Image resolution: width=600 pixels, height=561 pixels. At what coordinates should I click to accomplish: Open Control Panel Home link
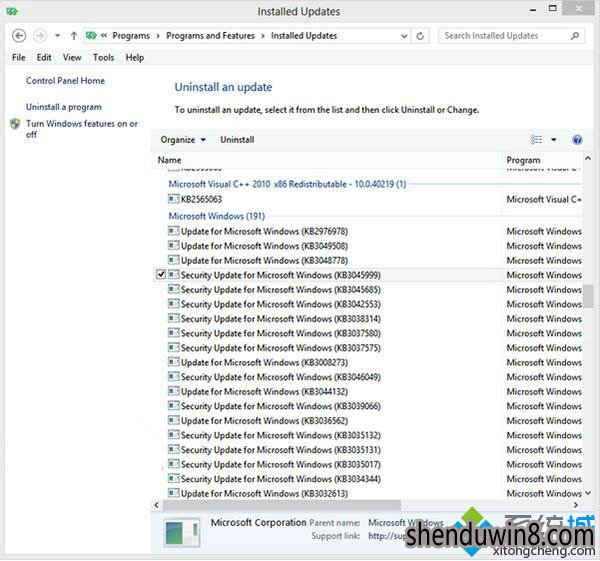65,81
